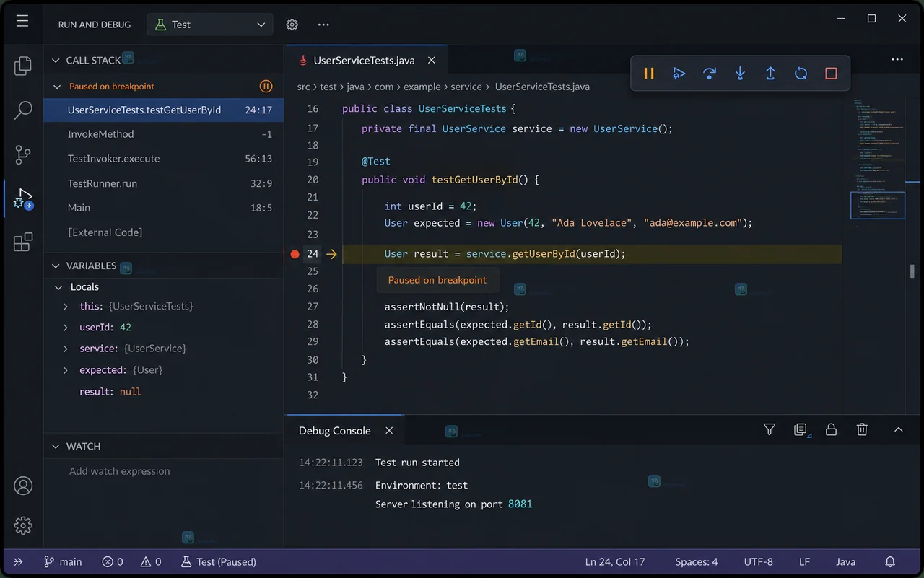Expand the service variable
Image resolution: width=924 pixels, height=578 pixels.
tap(66, 349)
